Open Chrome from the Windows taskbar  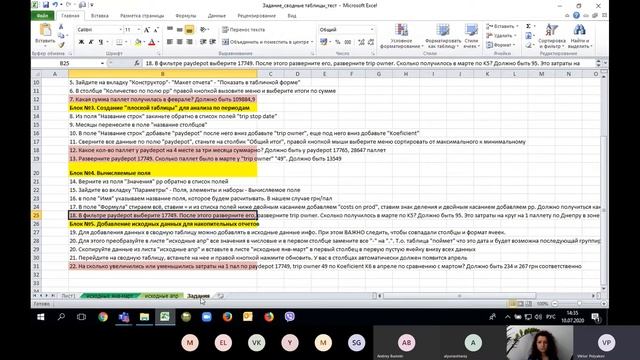[103, 317]
